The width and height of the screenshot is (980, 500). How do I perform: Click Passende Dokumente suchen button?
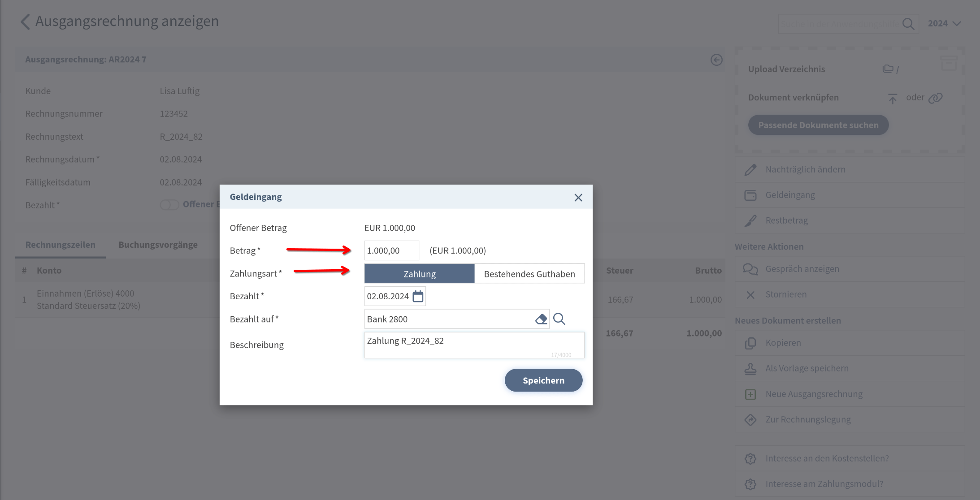[x=818, y=125]
